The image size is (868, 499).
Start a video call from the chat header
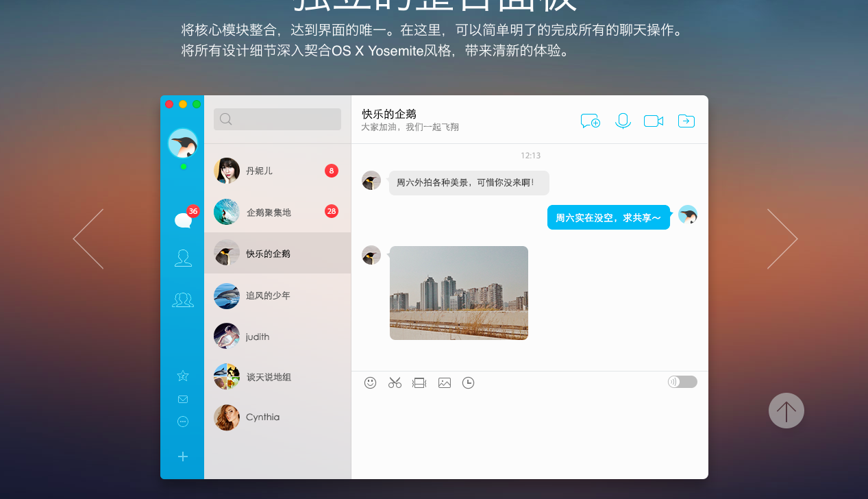tap(653, 120)
